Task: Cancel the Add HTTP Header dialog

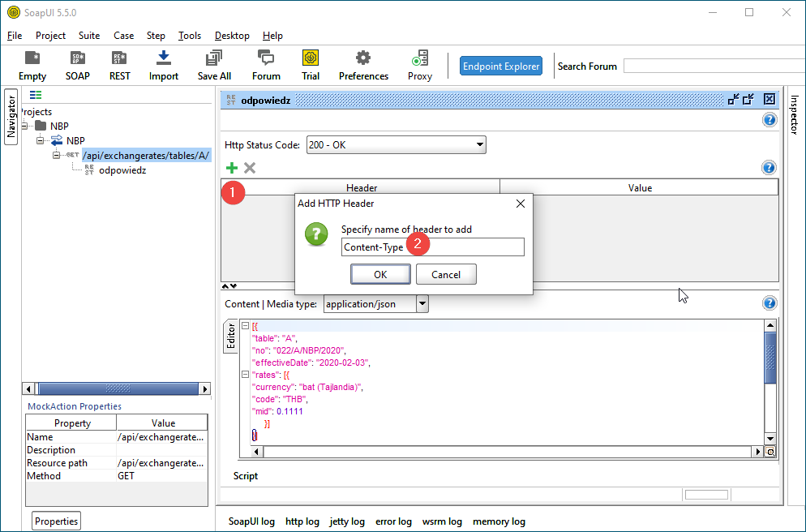Action: click(x=446, y=274)
